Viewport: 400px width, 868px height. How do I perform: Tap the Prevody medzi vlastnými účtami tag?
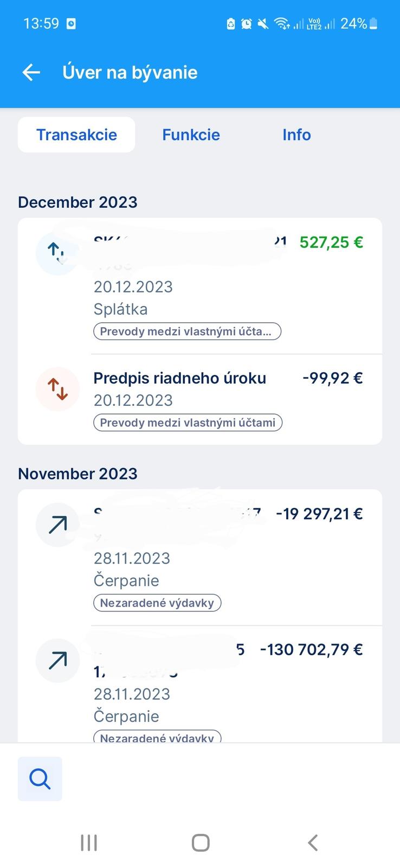click(x=188, y=423)
